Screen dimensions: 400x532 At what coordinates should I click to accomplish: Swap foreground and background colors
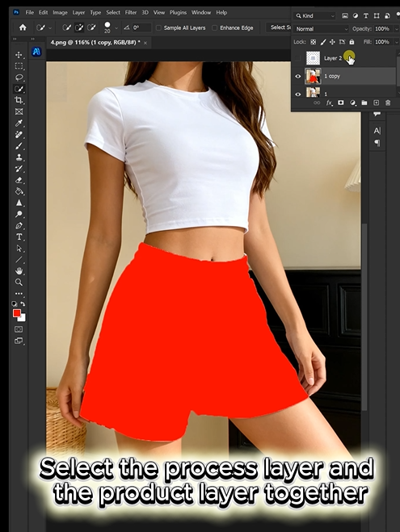click(23, 304)
